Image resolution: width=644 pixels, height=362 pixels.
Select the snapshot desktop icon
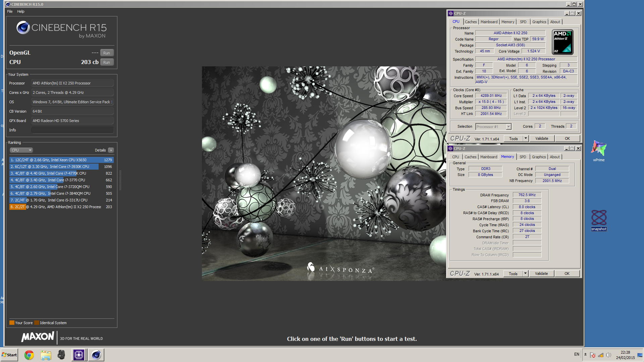tap(599, 220)
